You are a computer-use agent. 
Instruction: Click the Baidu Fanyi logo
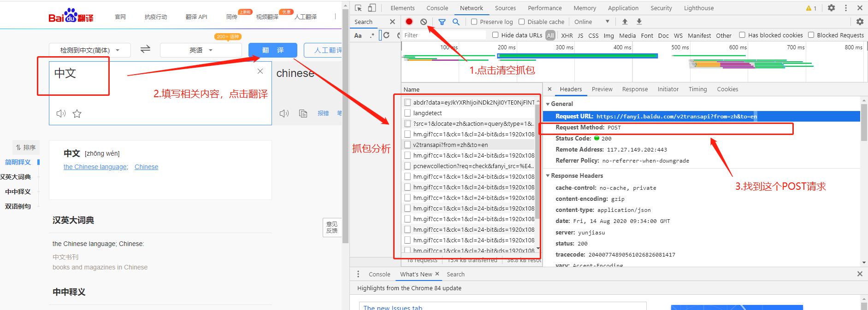click(71, 16)
